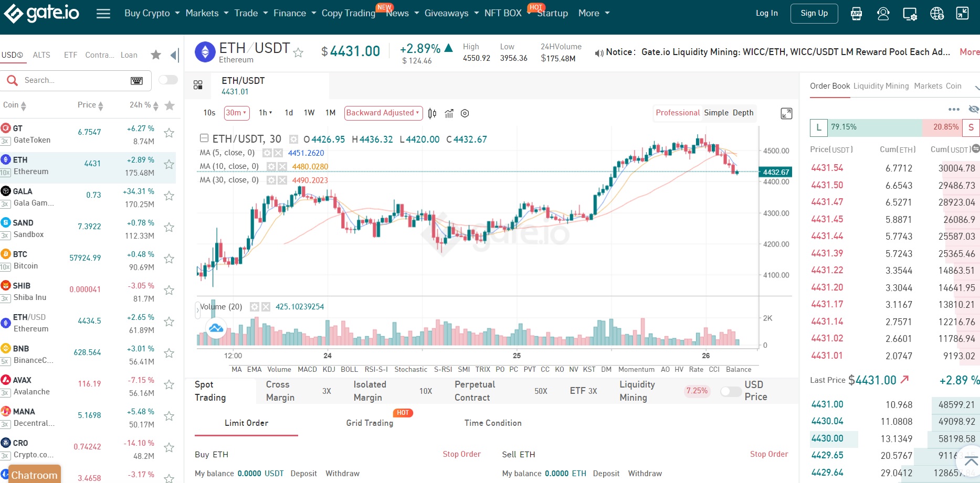Select the S short ratio box
The height and width of the screenshot is (483, 980).
tap(971, 127)
